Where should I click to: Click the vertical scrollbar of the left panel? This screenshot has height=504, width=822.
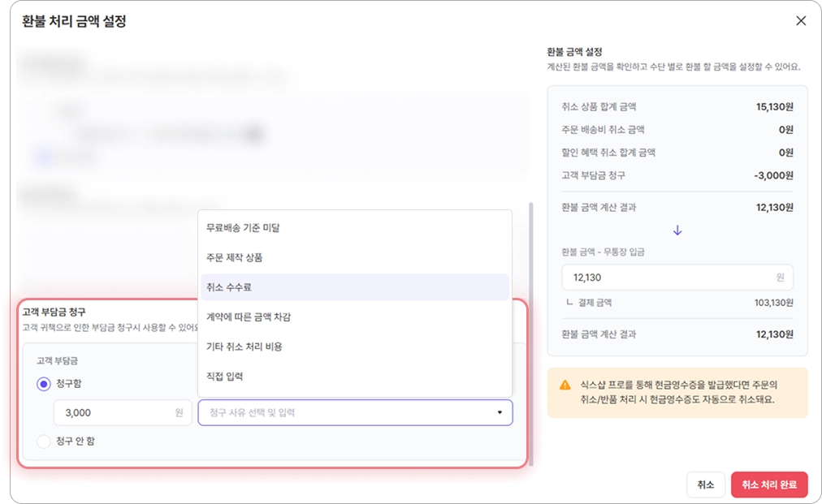(x=531, y=334)
